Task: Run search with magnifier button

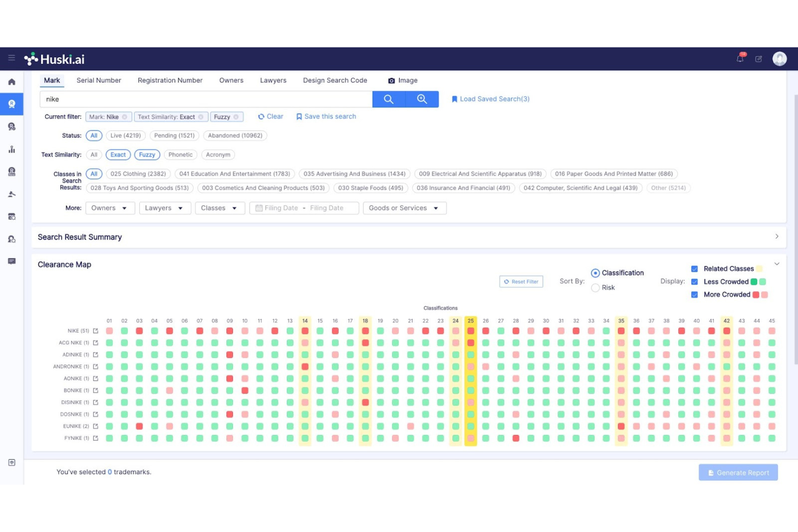Action: [389, 99]
